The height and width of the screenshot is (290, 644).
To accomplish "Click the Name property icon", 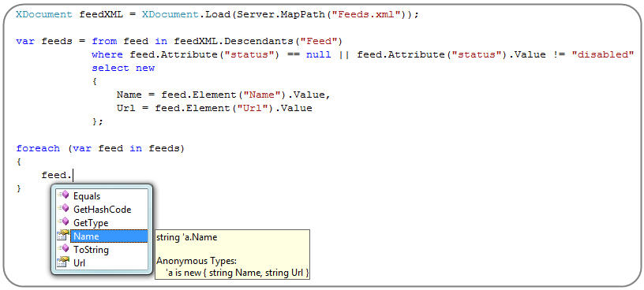I will (x=63, y=236).
